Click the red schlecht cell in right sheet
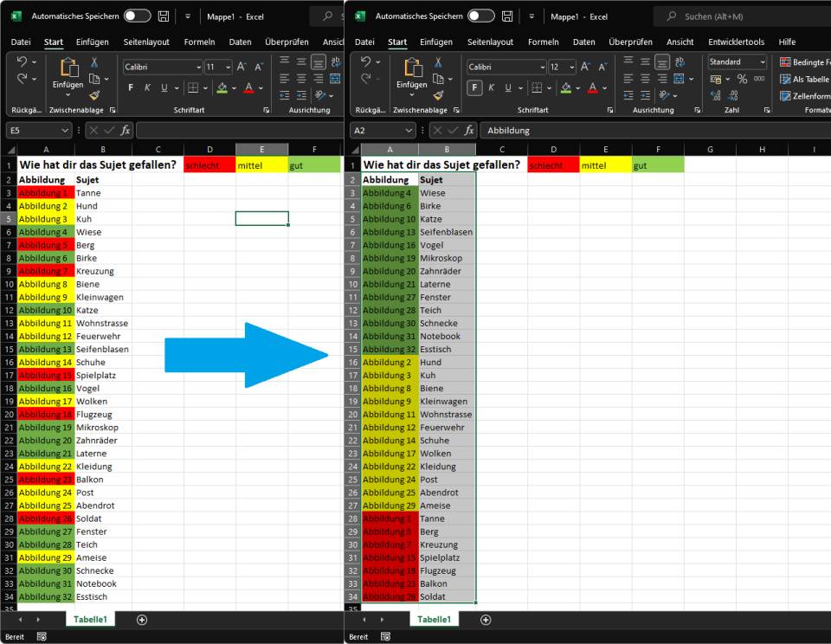Image resolution: width=831 pixels, height=644 pixels. coord(553,165)
